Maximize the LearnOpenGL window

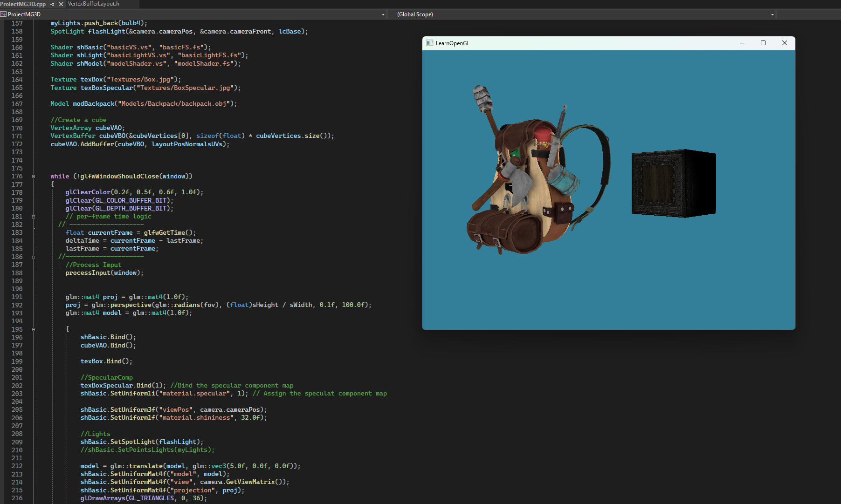coord(763,43)
